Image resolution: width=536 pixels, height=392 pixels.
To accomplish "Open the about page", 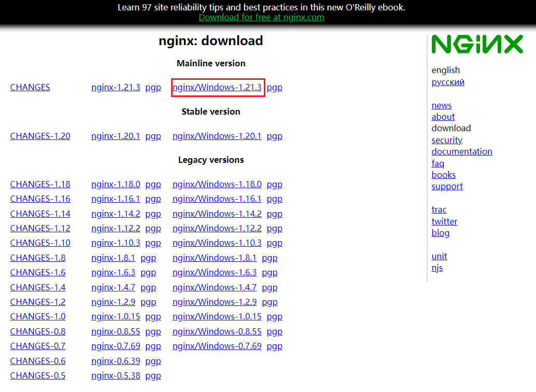I will (x=443, y=117).
